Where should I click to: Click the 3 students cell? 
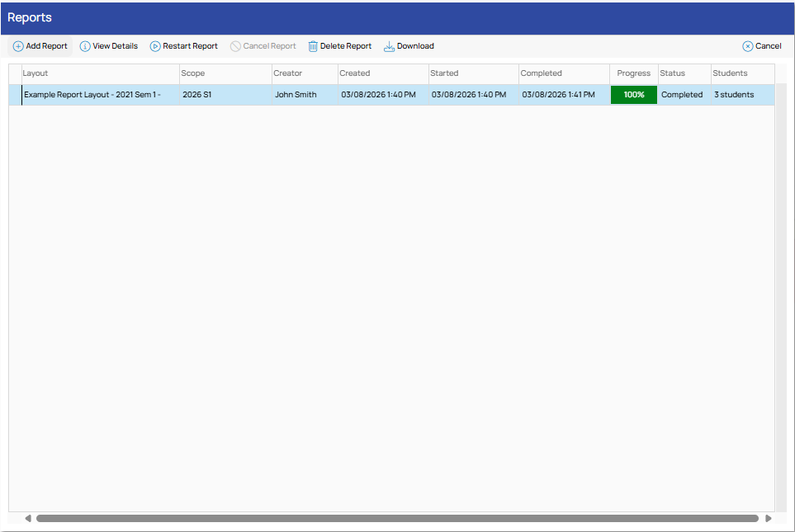pos(743,95)
